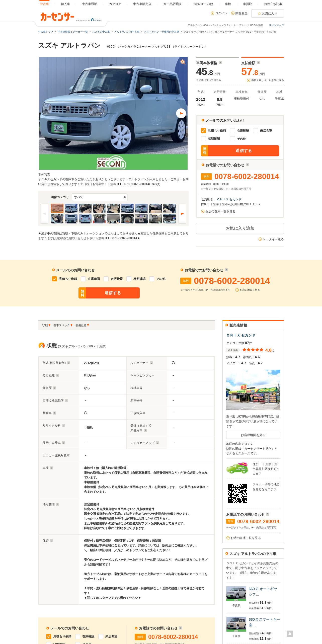Zoom the main car photo with magnifier icon
322x644 pixels.
(x=183, y=62)
